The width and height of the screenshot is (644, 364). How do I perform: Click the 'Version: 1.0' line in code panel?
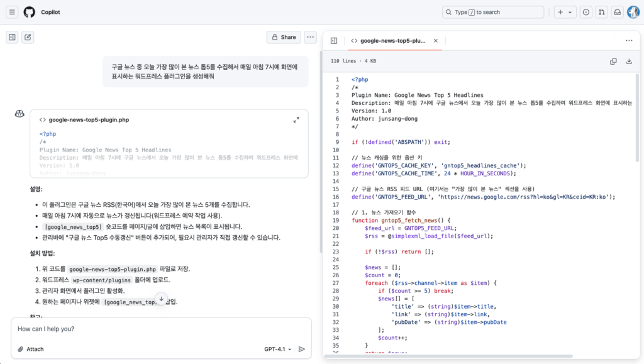pyautogui.click(x=371, y=111)
